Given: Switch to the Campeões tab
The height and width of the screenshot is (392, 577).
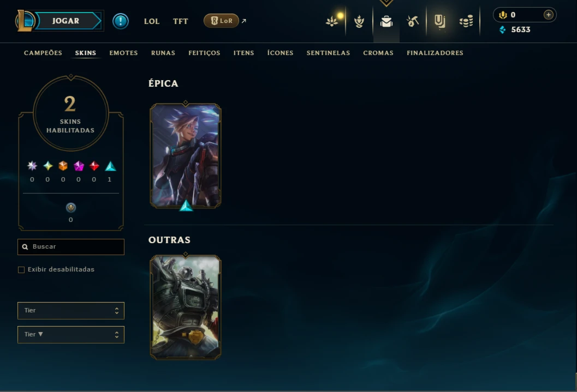Looking at the screenshot, I should 43,53.
